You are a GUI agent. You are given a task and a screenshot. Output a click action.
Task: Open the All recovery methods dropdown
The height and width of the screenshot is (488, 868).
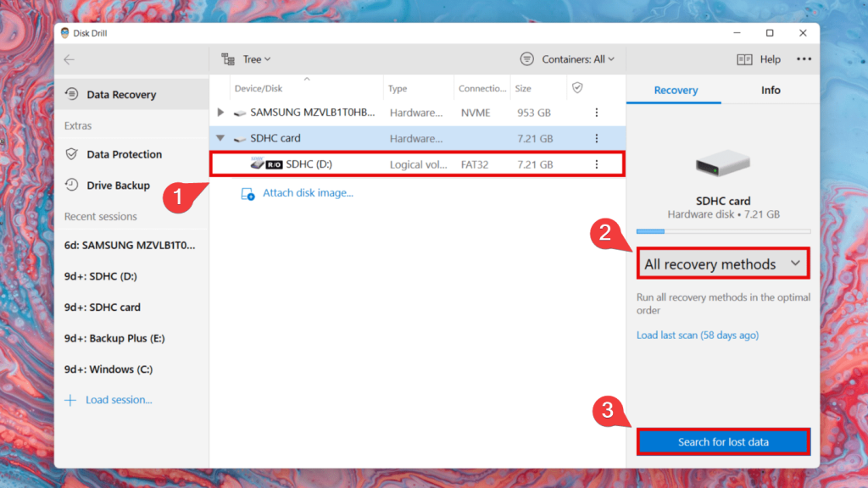click(722, 263)
